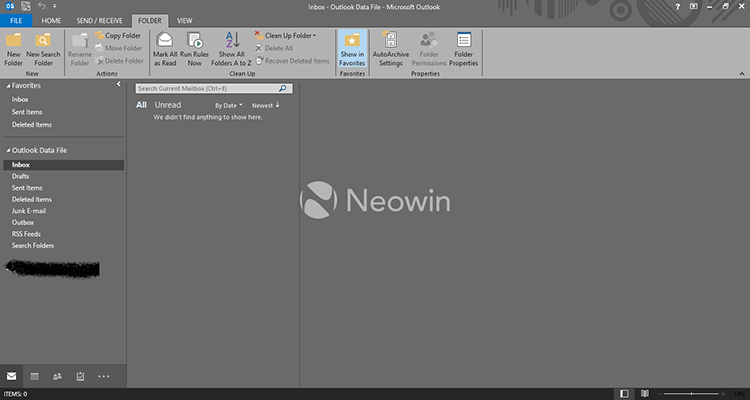Switch to Reading view in status bar
The height and width of the screenshot is (400, 750).
pos(645,394)
